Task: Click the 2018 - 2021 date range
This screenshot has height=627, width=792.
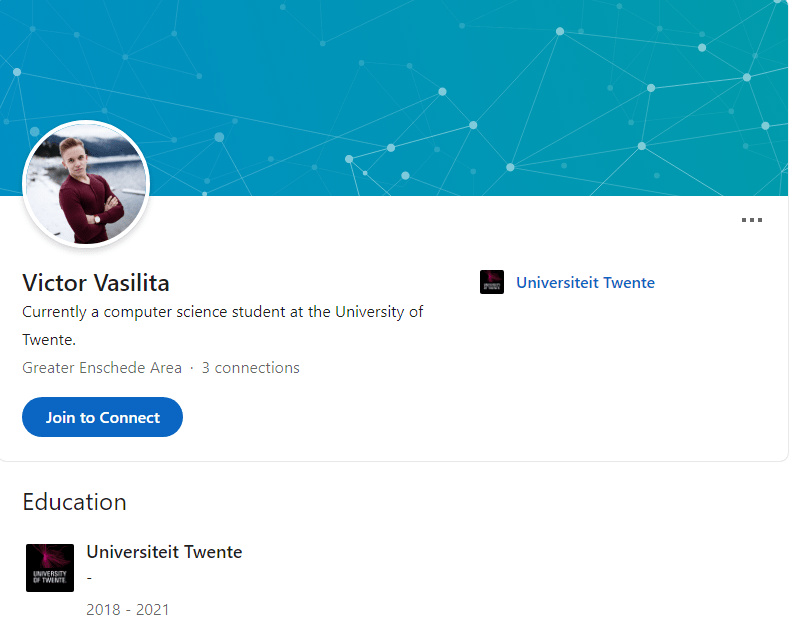Action: pyautogui.click(x=128, y=610)
